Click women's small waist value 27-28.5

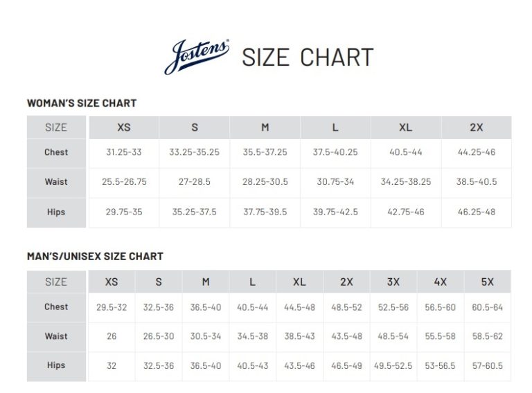(x=195, y=181)
